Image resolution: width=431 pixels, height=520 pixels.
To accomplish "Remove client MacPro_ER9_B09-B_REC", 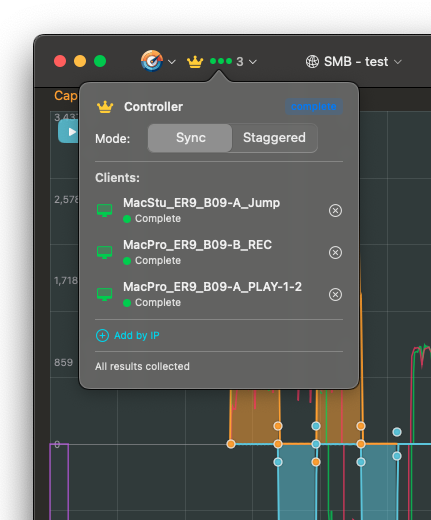I will [x=335, y=253].
